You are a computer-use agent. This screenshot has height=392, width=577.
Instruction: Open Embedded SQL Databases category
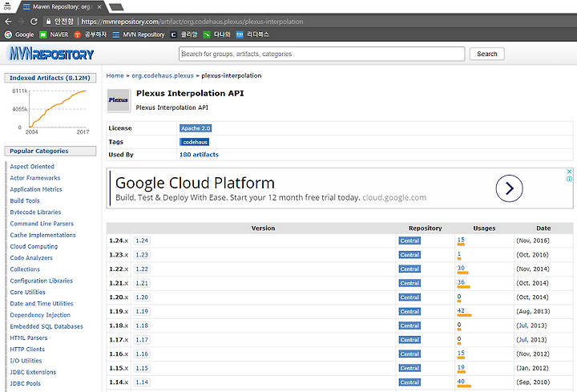(x=46, y=326)
